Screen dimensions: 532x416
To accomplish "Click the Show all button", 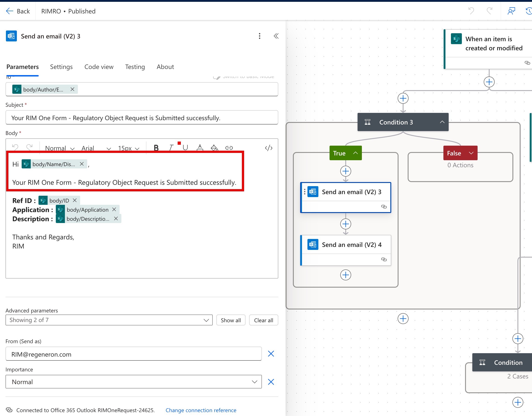I will [x=230, y=320].
